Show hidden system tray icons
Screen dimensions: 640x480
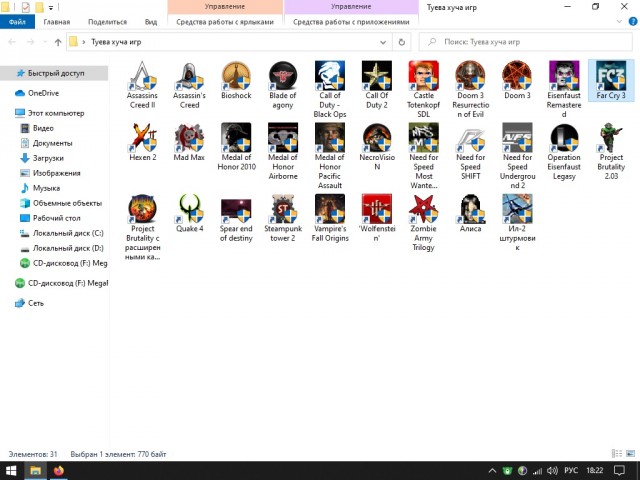(x=492, y=471)
